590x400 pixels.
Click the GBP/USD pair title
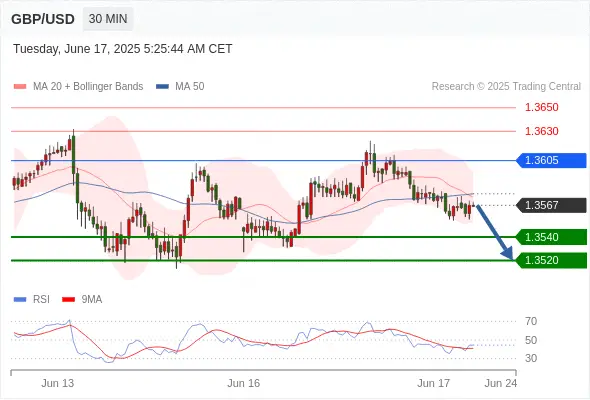pos(43,19)
